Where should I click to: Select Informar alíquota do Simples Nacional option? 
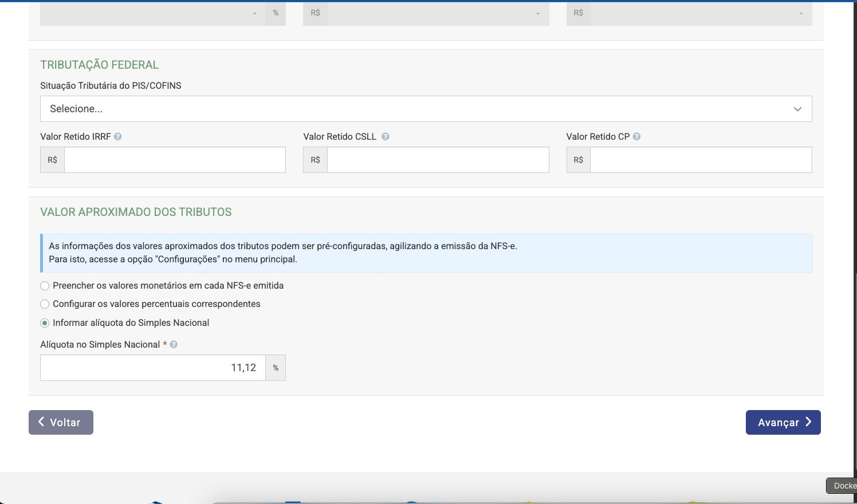[x=45, y=323]
